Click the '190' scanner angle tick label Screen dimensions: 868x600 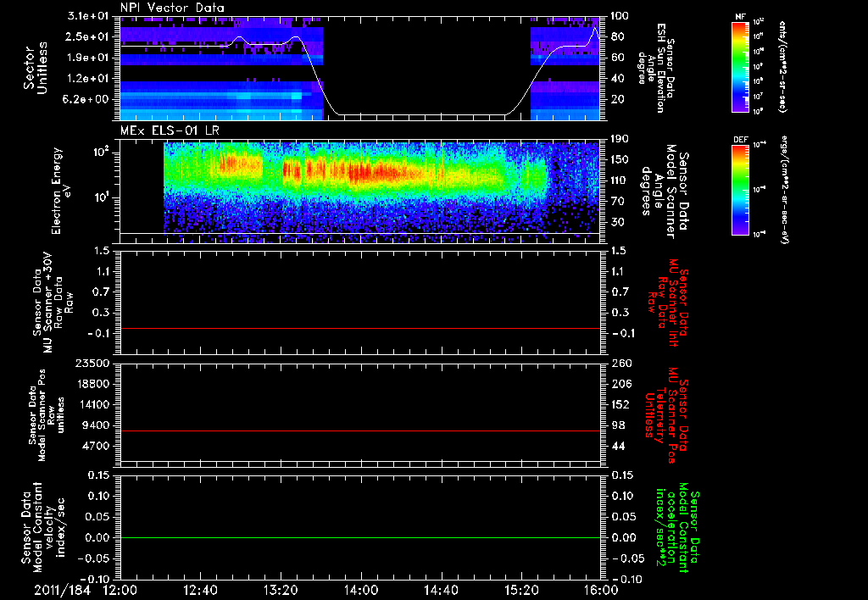(620, 139)
